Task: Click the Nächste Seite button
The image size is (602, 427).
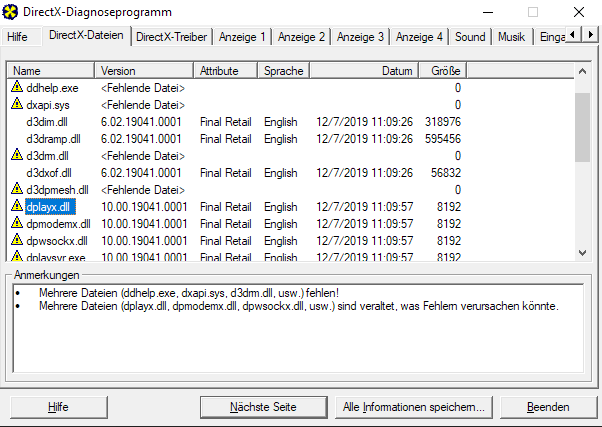Action: [263, 407]
